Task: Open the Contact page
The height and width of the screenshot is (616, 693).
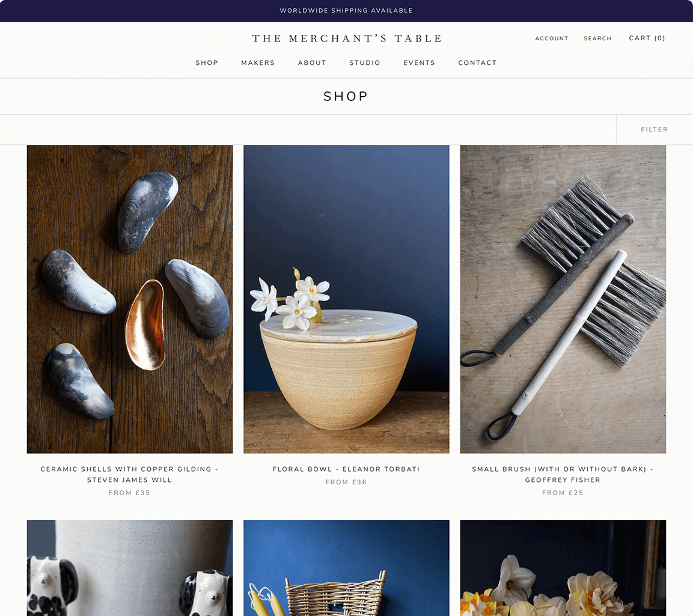Action: 477,63
